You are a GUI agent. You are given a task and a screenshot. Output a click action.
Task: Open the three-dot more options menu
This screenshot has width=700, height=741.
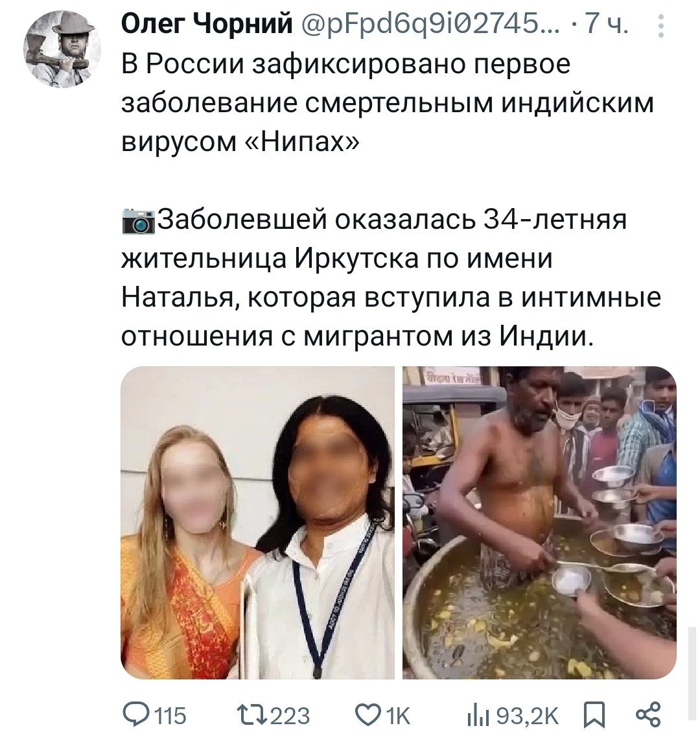pos(661,25)
